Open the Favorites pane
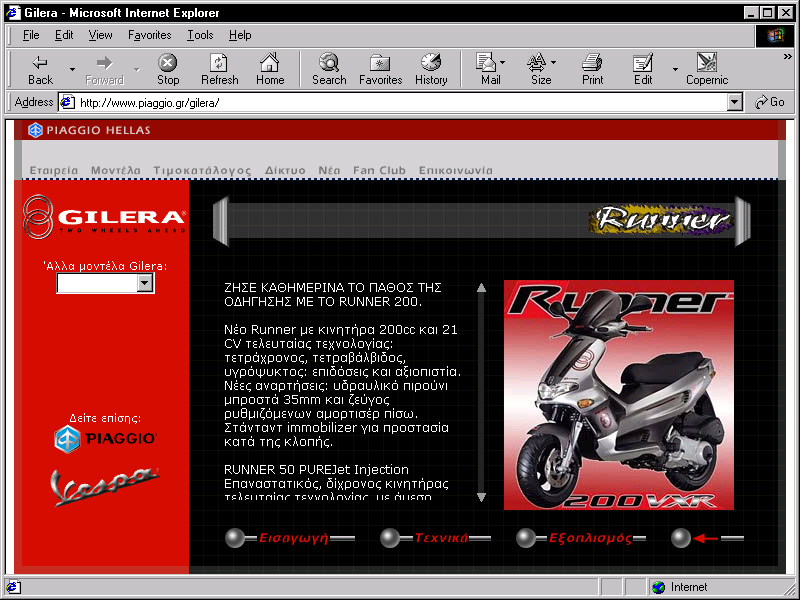Screen dimensions: 800x600 tap(381, 69)
